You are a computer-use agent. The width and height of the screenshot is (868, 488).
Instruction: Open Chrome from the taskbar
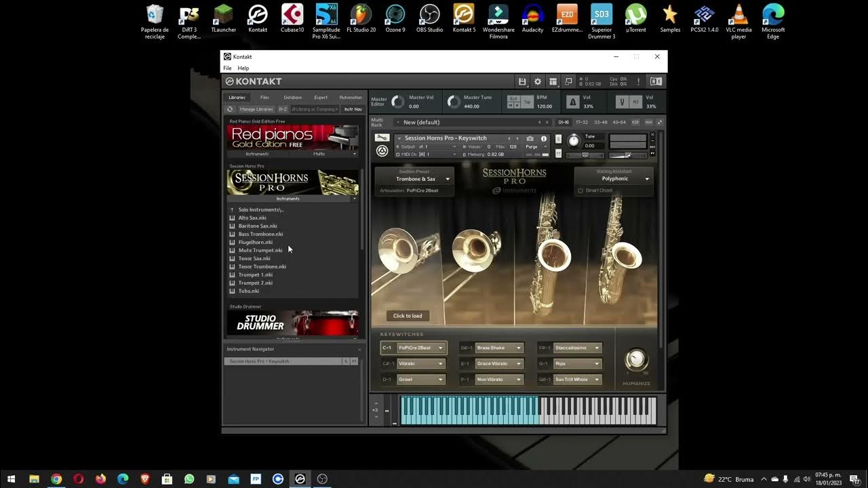tap(56, 479)
